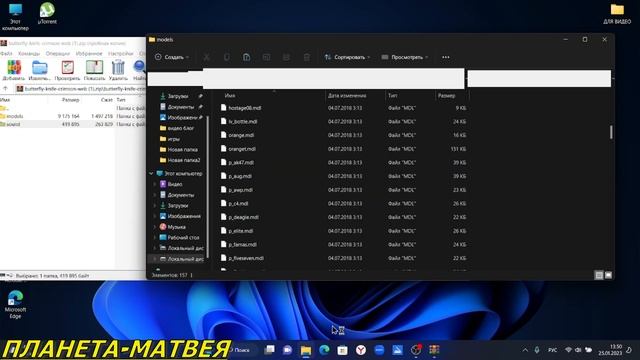
Task: Click the Извлечь icon in WinRAR toolbar
Action: 40,70
